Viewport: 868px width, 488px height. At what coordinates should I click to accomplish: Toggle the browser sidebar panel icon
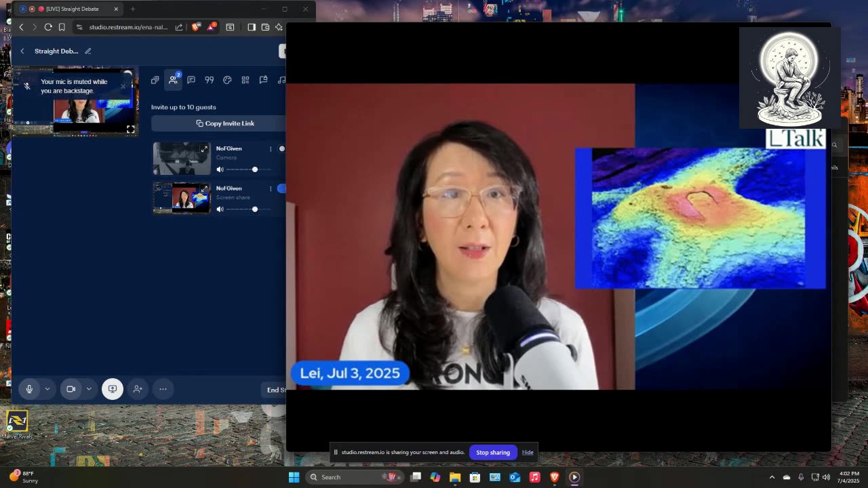(252, 27)
